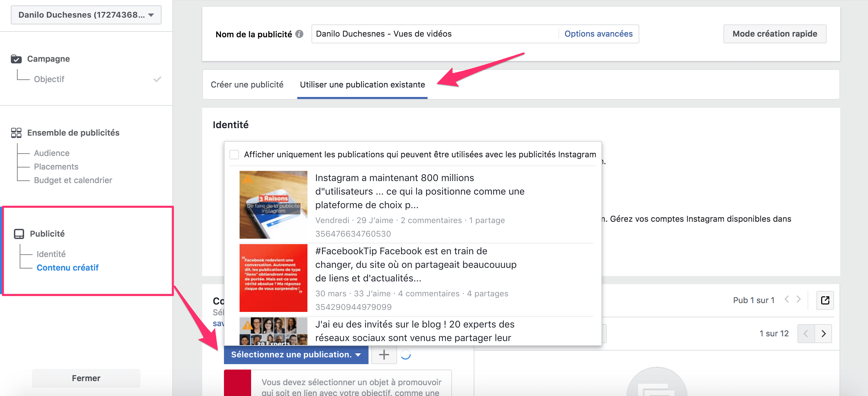The height and width of the screenshot is (396, 868).
Task: Open the external preview icon button
Action: (x=825, y=300)
